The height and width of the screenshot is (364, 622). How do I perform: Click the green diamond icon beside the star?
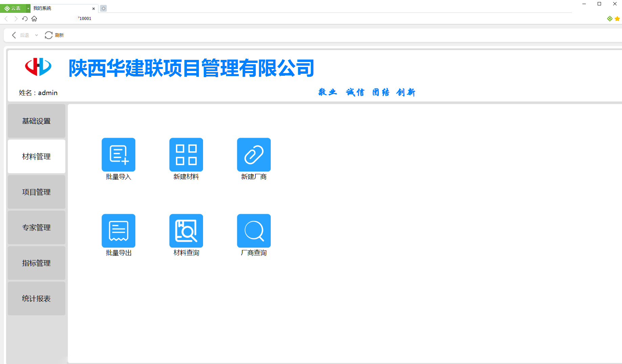pos(610,19)
